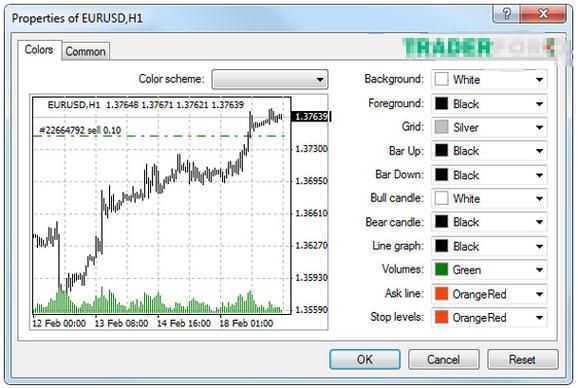
Task: Open the Foreground color list arrow
Action: (539, 104)
